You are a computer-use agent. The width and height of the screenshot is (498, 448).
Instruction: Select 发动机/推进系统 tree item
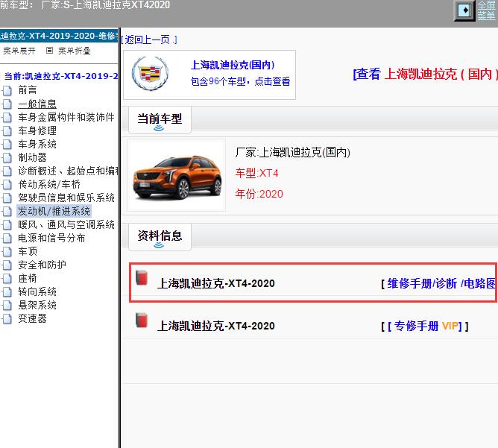click(54, 211)
